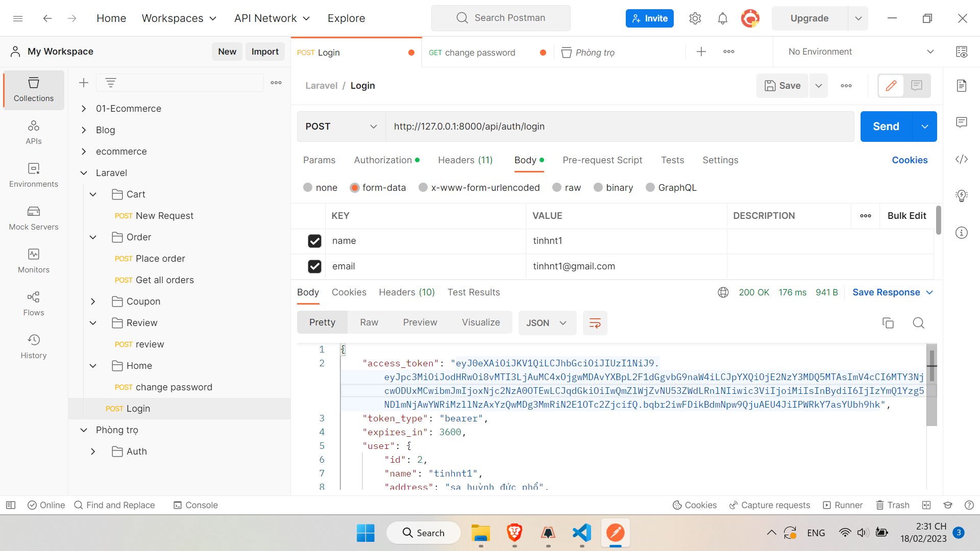Collapse the Laravel collection
The width and height of the screenshot is (980, 551).
point(84,172)
